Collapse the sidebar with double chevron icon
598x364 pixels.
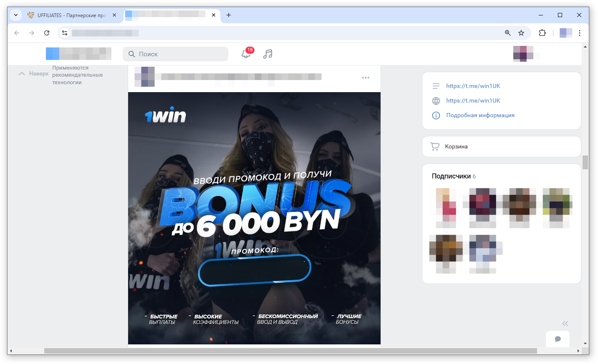coord(565,324)
